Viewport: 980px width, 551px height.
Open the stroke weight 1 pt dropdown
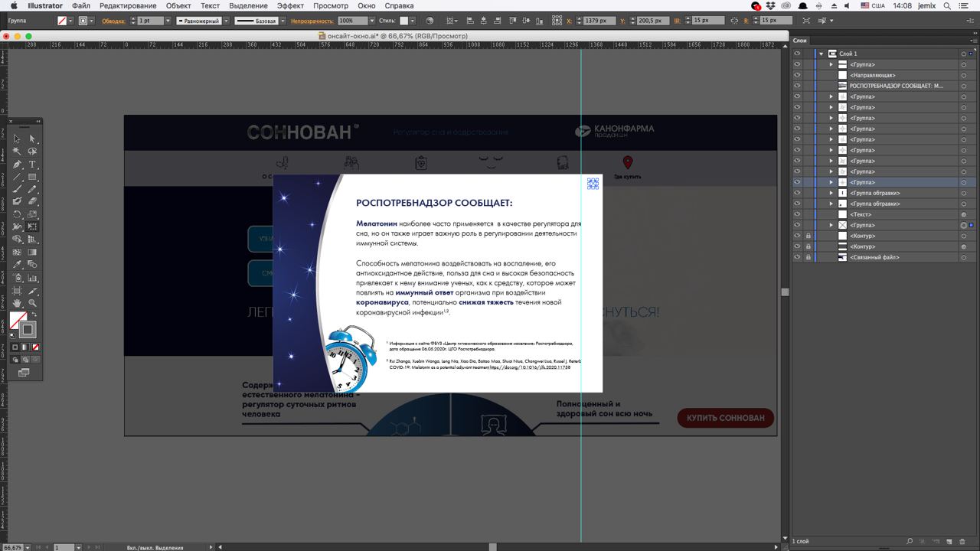click(168, 21)
